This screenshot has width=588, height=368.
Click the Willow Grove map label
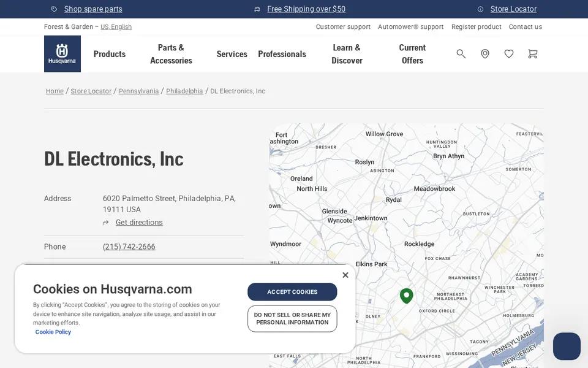coord(385,134)
